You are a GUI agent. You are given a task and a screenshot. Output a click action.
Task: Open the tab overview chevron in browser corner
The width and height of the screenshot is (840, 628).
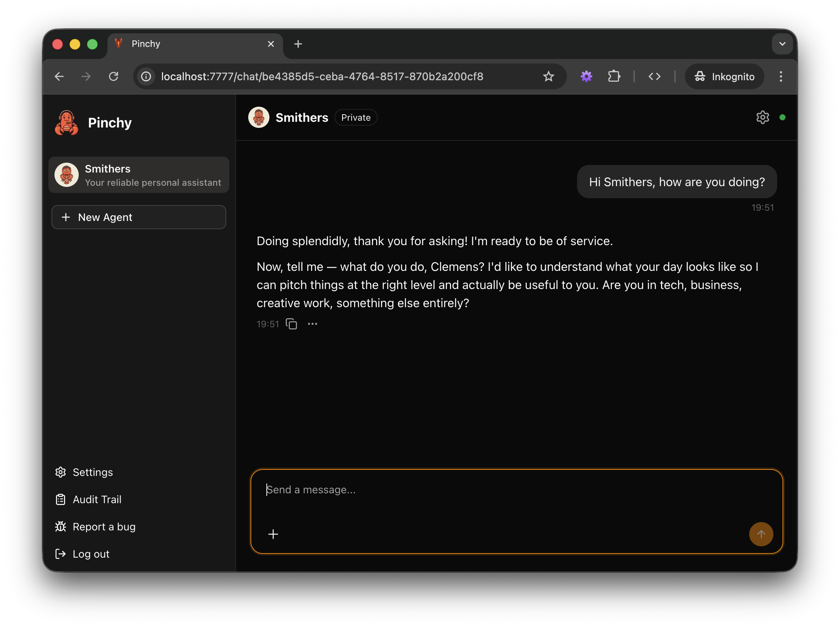[x=782, y=44]
